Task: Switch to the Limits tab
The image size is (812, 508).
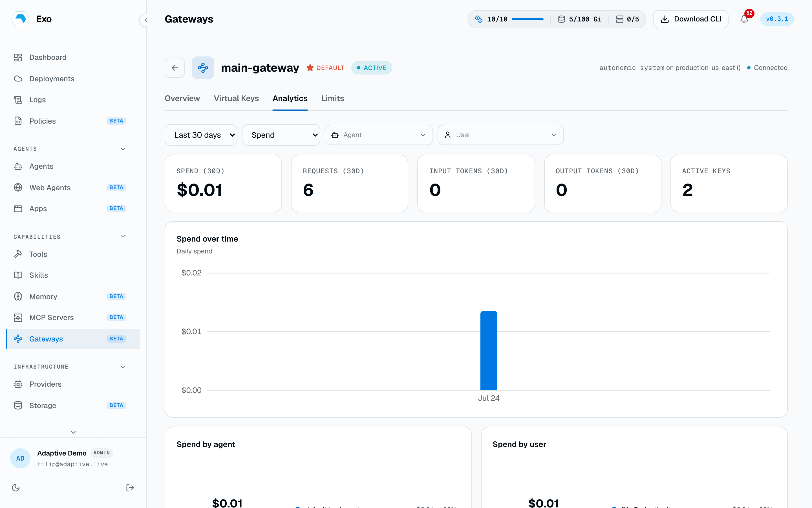Action: click(332, 98)
